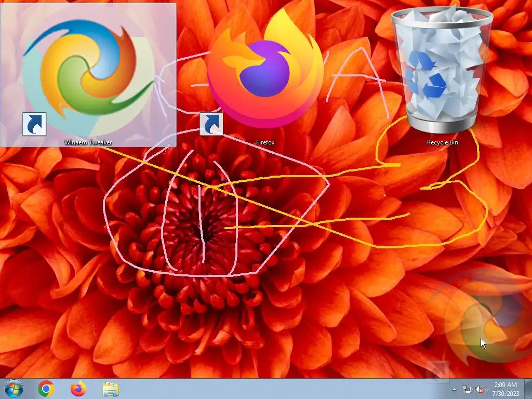Screen dimensions: 532x399
Task: Click the "Recycle Bin" icon label
Action: [443, 142]
